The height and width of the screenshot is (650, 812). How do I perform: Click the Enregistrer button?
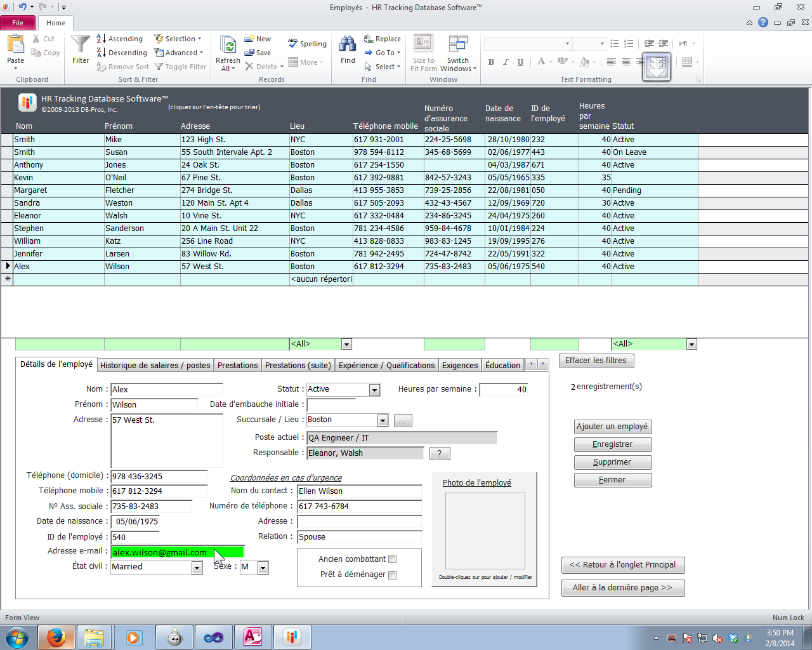tap(612, 444)
